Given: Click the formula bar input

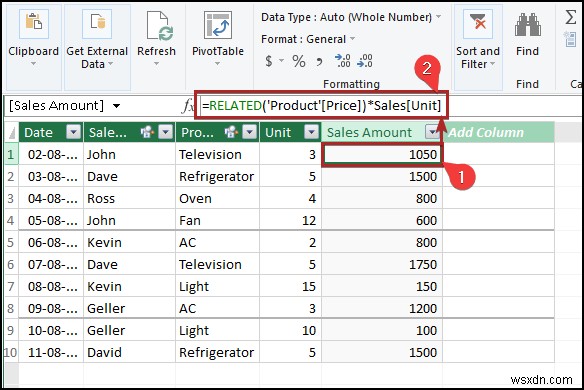Looking at the screenshot, I should (x=321, y=106).
